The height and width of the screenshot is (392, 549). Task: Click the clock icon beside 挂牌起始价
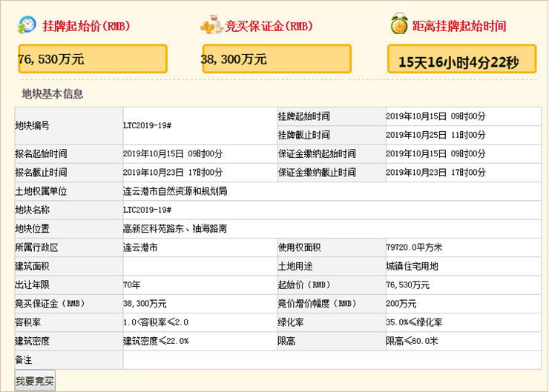[x=27, y=24]
